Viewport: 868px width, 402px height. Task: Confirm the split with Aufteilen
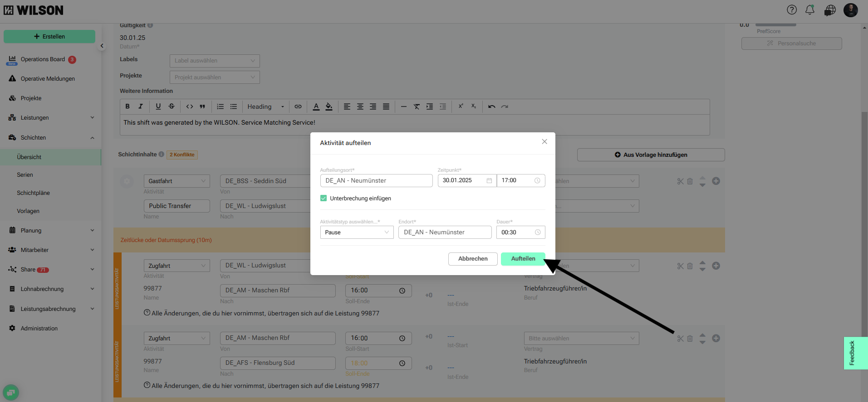pos(523,259)
